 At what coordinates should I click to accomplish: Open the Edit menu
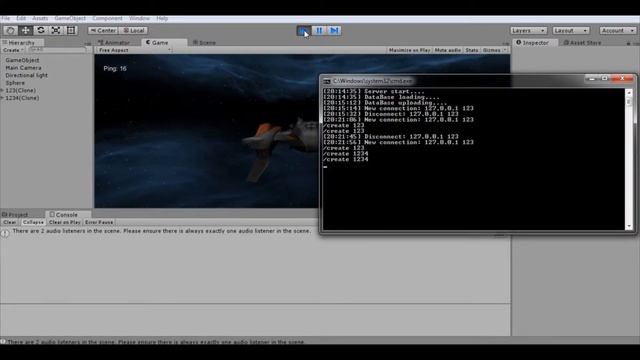pos(21,18)
